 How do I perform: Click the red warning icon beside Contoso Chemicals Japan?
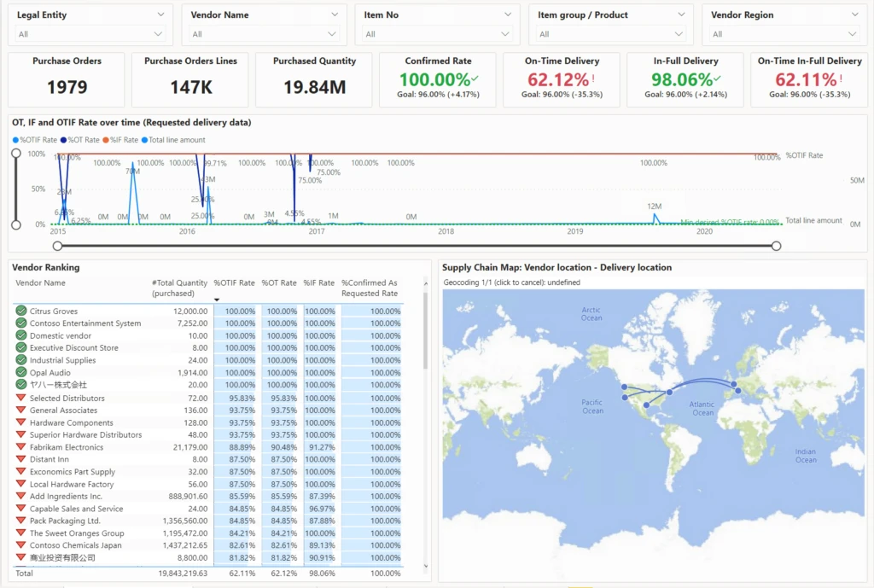point(20,546)
